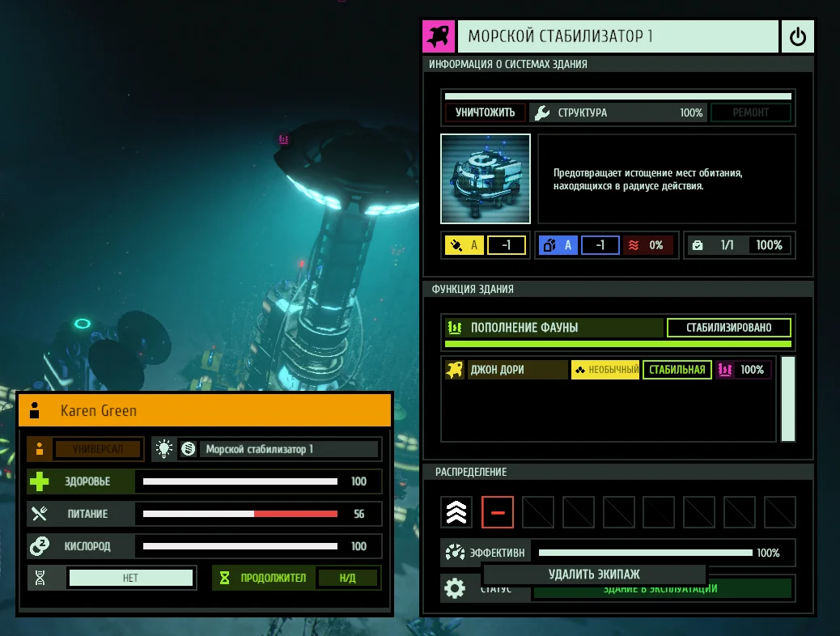This screenshot has width=840, height=636.
Task: Click the pink building marker in the scene
Action: point(283,139)
